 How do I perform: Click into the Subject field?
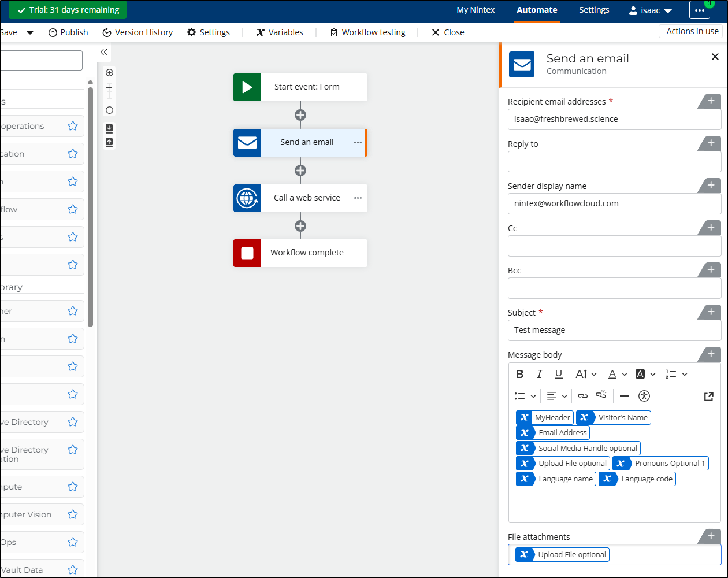615,330
